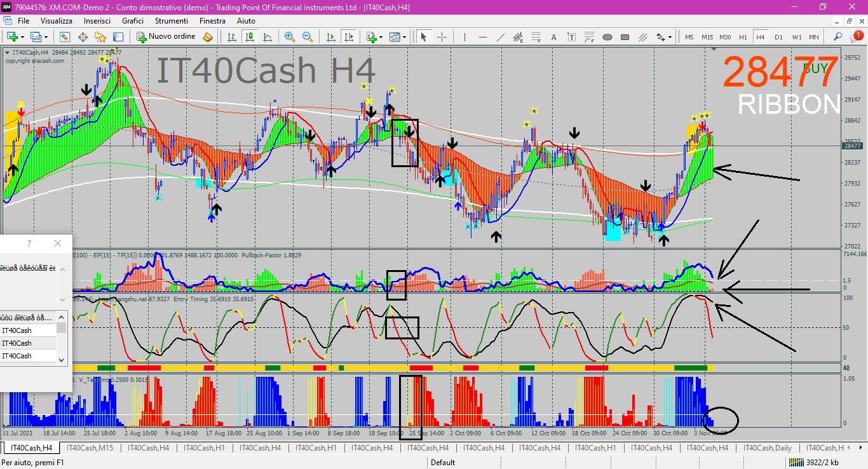Click the 28477 price label on scale
This screenshot has width=868, height=469.
click(851, 146)
